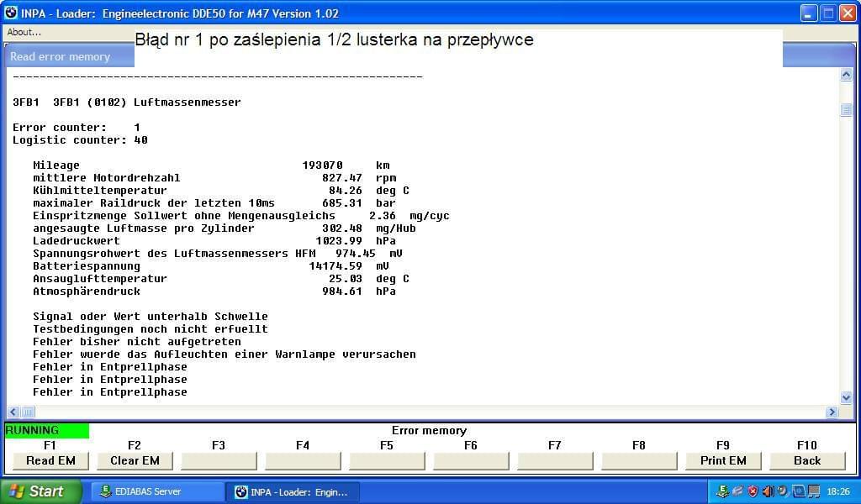Click the Safely Remove Hardware tray icon
Viewport: 861px width, 504px height.
pyautogui.click(x=737, y=491)
